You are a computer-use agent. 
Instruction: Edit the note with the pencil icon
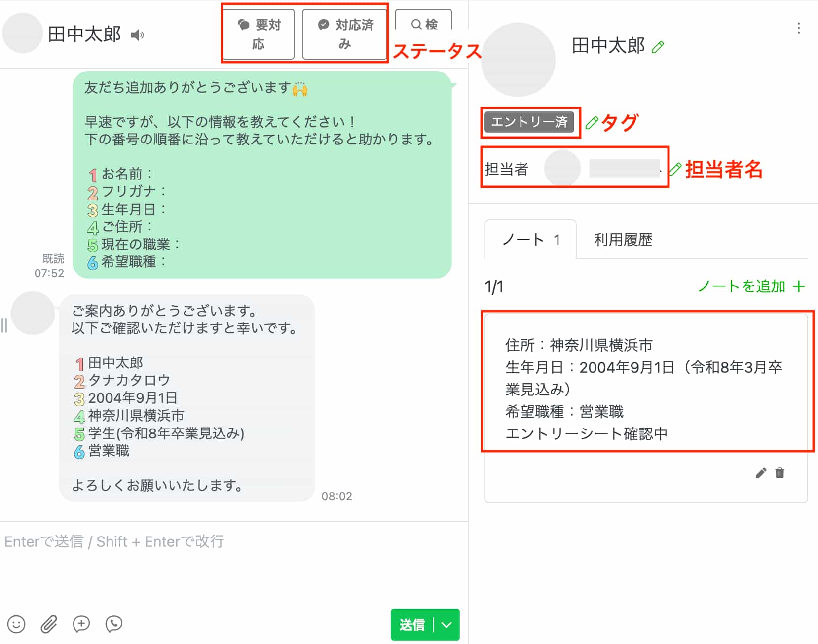tap(761, 473)
